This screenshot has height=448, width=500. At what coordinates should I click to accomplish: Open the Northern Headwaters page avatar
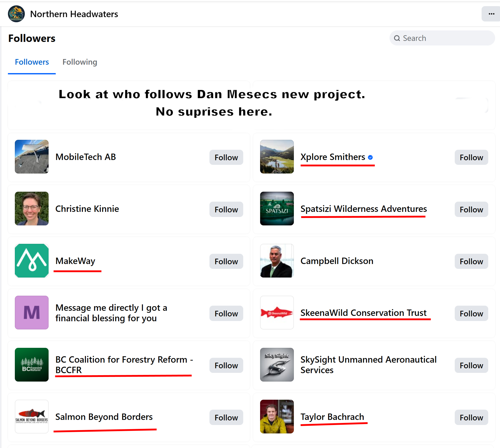point(16,14)
